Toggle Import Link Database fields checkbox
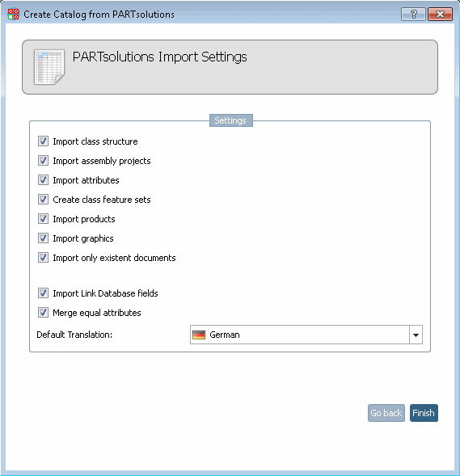Image resolution: width=460 pixels, height=476 pixels. pos(43,293)
